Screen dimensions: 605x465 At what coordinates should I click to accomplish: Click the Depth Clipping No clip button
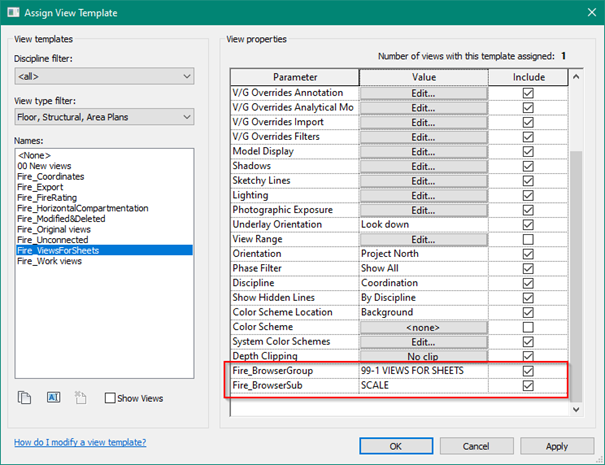point(423,356)
